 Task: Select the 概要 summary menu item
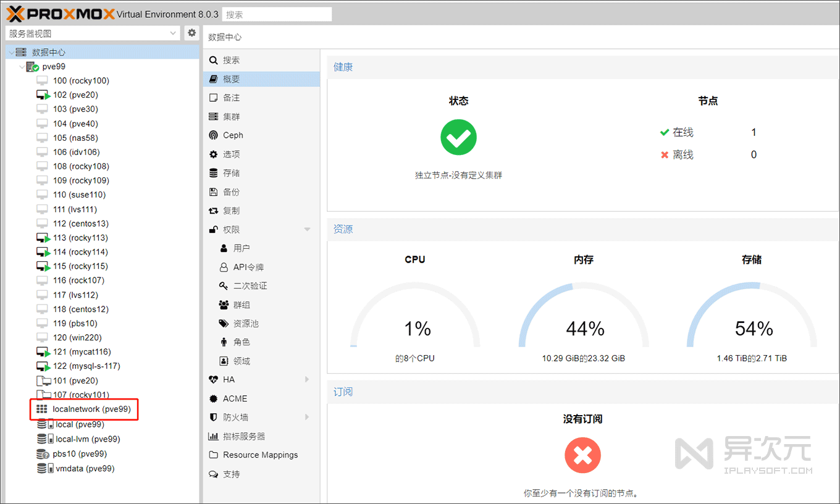261,79
